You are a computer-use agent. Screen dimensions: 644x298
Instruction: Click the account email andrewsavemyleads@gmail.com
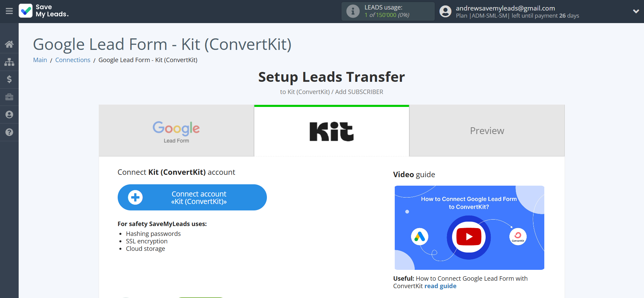(505, 8)
